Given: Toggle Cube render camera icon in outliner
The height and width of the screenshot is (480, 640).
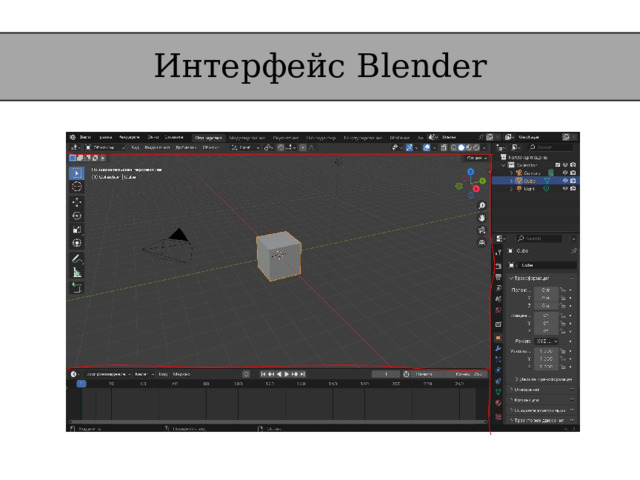Looking at the screenshot, I should coord(573,180).
